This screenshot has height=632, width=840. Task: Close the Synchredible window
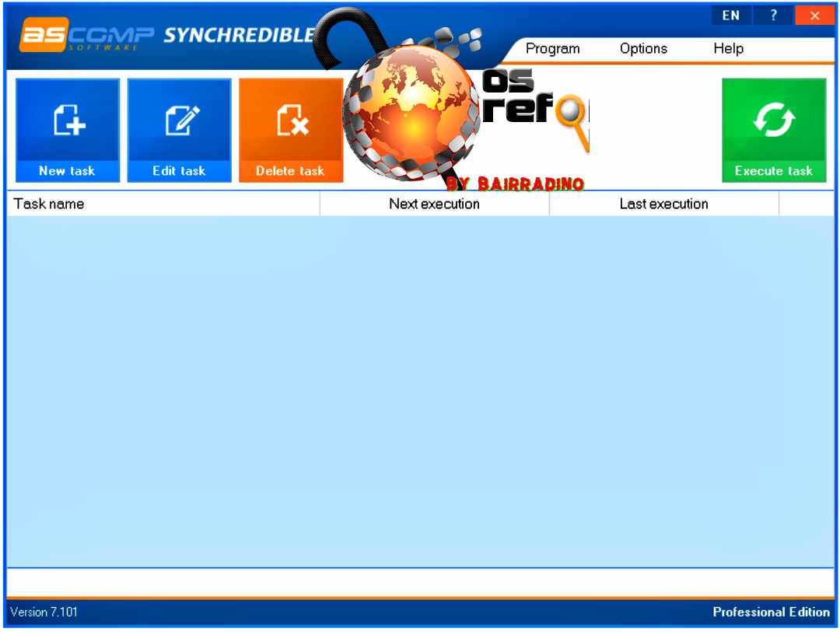pos(815,15)
